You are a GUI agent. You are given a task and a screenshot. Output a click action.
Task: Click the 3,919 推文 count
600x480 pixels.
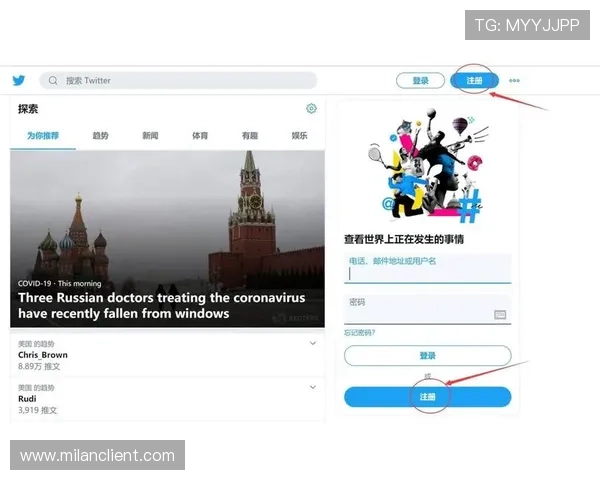[38, 410]
